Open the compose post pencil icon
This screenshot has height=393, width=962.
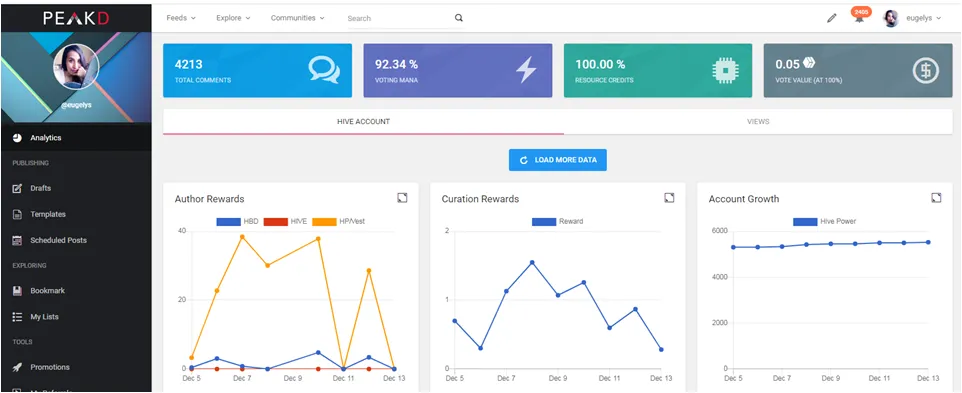click(831, 18)
